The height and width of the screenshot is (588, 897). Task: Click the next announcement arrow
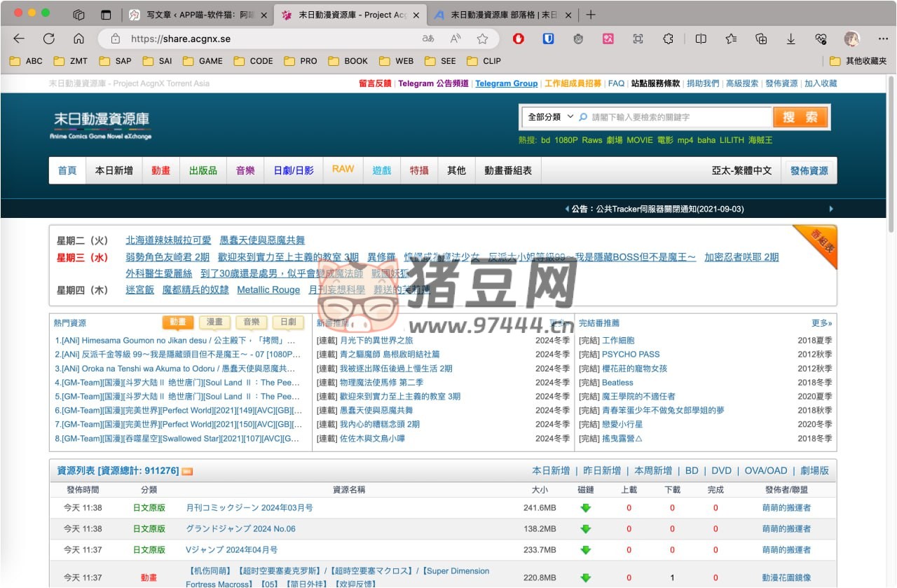click(x=831, y=209)
